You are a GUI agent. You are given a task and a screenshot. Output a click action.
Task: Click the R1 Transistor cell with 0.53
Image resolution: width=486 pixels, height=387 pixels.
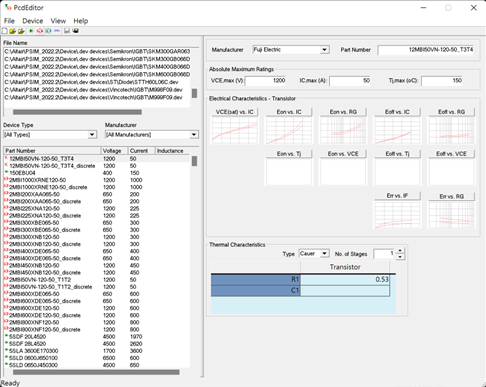[x=345, y=279]
